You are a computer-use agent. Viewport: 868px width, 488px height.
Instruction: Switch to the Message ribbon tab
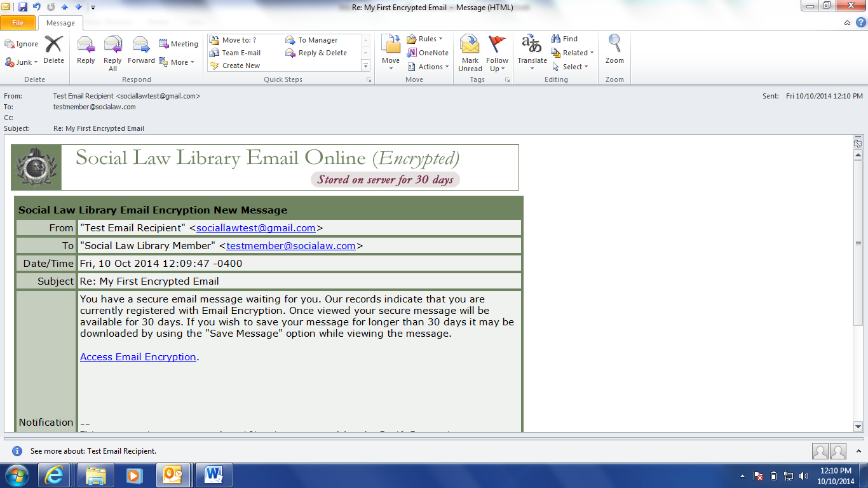pyautogui.click(x=61, y=23)
